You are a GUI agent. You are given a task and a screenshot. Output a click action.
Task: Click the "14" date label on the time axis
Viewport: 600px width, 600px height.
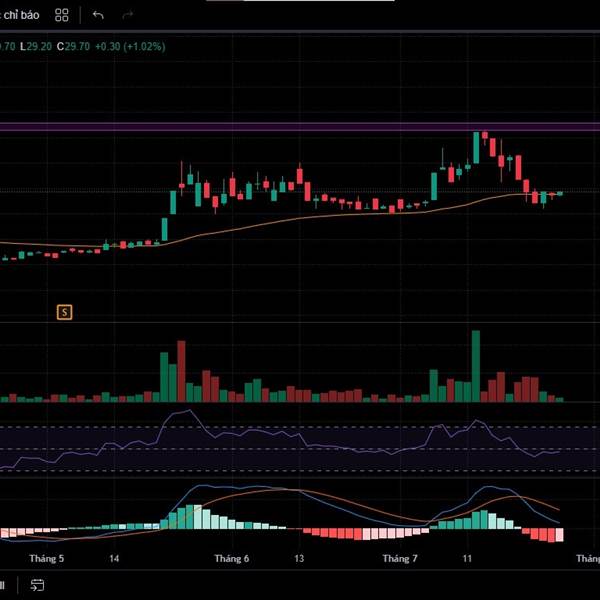[x=114, y=559]
